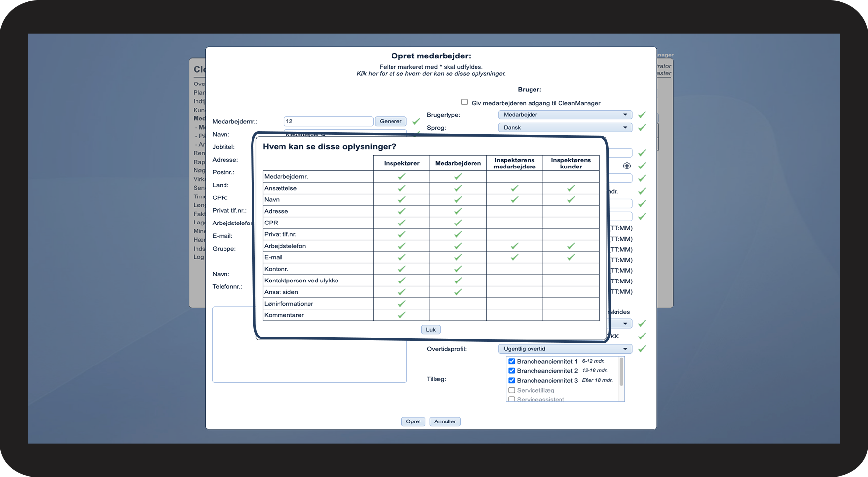Uncheck the Brancheanciennitet 2 checkbox
The image size is (868, 477).
pos(512,371)
